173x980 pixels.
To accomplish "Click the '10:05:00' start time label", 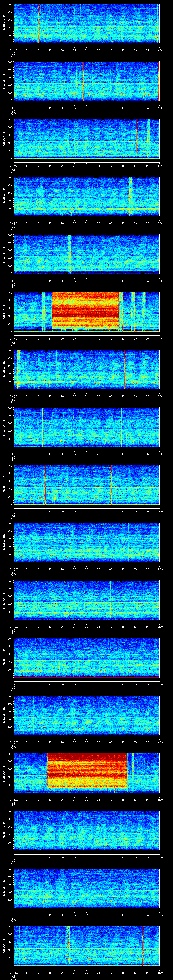I will point(14,280).
